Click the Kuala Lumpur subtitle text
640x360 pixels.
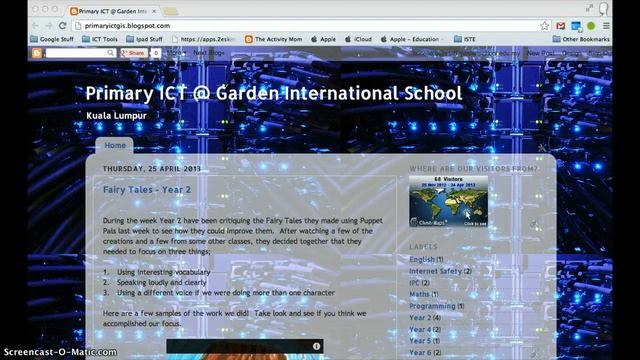click(116, 116)
